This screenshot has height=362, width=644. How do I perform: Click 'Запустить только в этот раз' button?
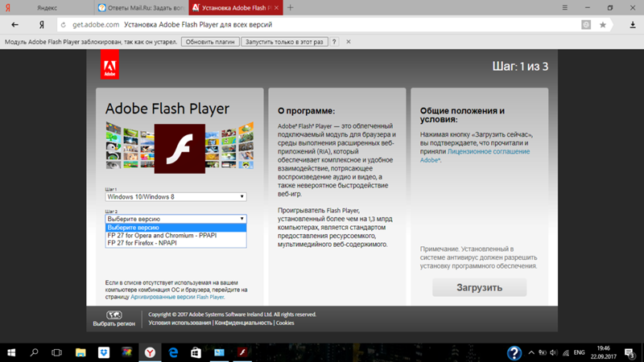click(284, 42)
